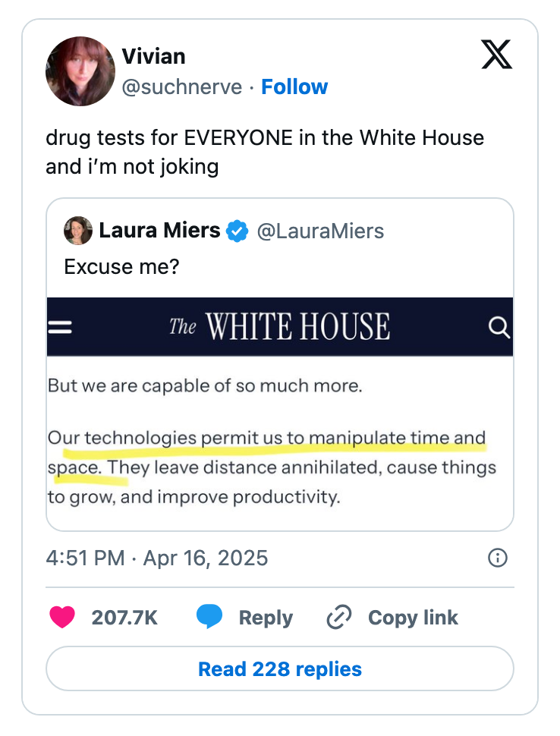
Task: Click the White House search magnifier
Action: pos(499,327)
